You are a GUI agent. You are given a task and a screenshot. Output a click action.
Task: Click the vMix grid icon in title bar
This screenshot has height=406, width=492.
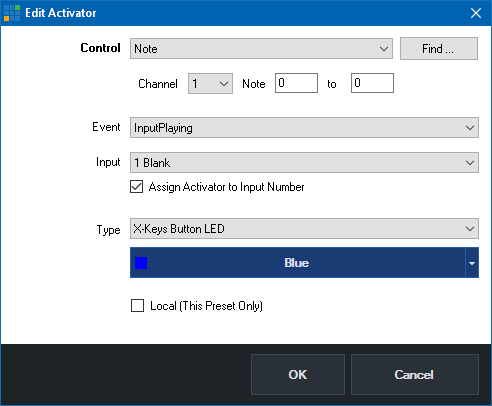click(12, 13)
